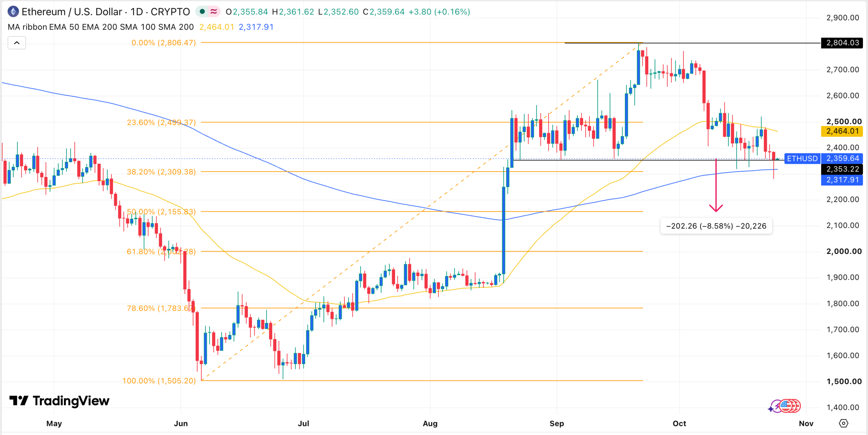Select the MA ribbon indicator legend
Image resolution: width=868 pixels, height=435 pixels.
[101, 27]
